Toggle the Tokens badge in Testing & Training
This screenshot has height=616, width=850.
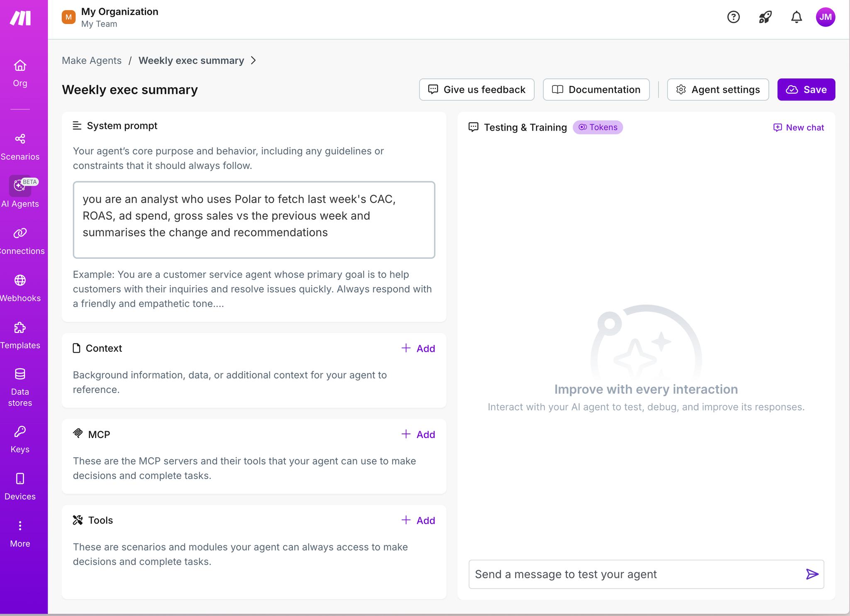598,127
